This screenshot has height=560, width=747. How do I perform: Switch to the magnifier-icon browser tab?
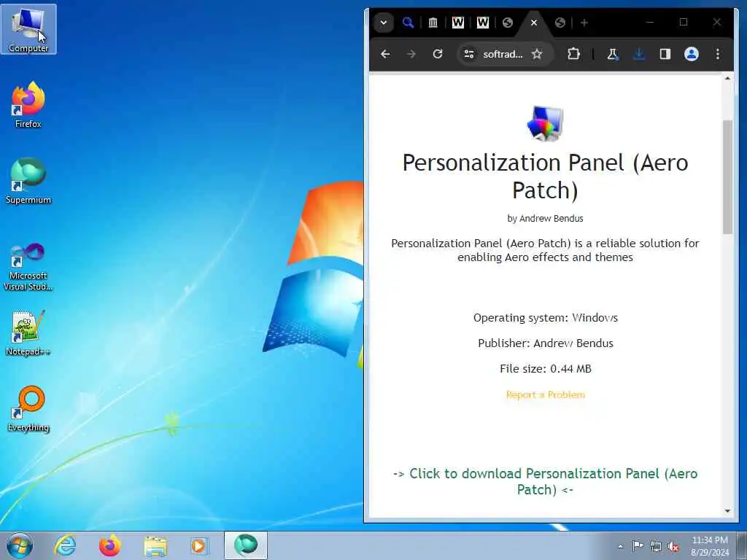coord(408,23)
